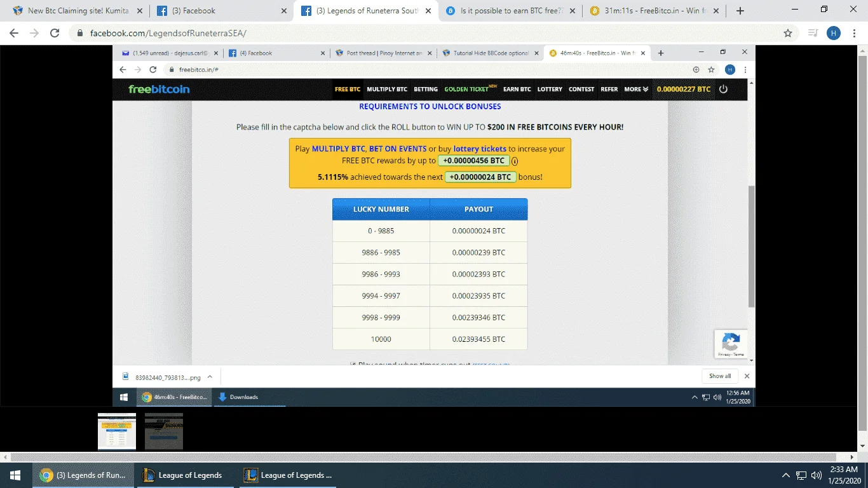Show hidden icons in outer system tray
Viewport: 868px width, 488px height.
(786, 475)
